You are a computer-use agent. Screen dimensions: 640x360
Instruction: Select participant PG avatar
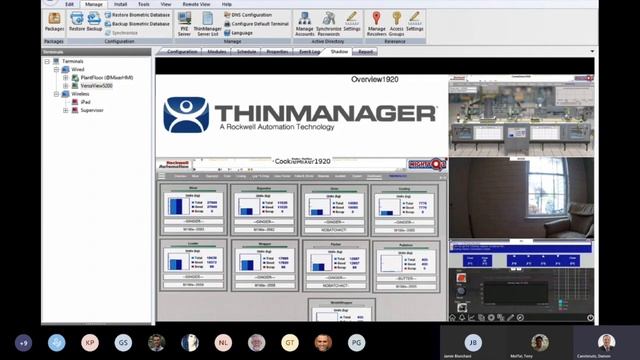point(356,343)
